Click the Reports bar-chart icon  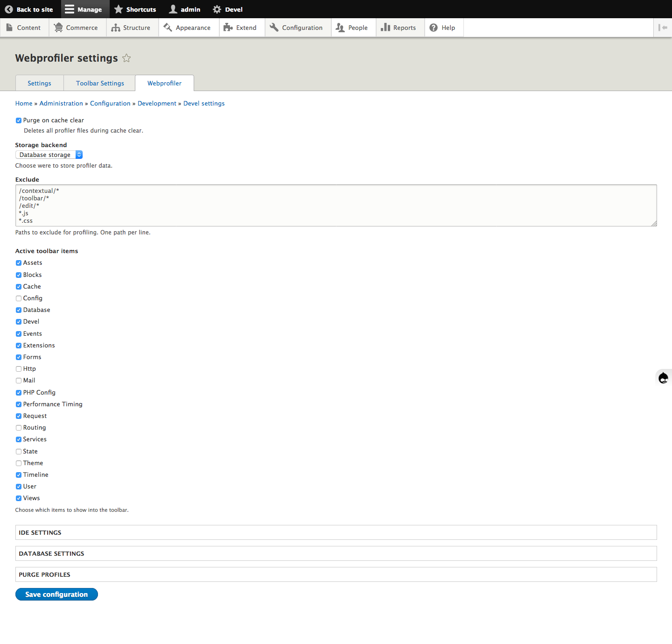[x=385, y=28]
